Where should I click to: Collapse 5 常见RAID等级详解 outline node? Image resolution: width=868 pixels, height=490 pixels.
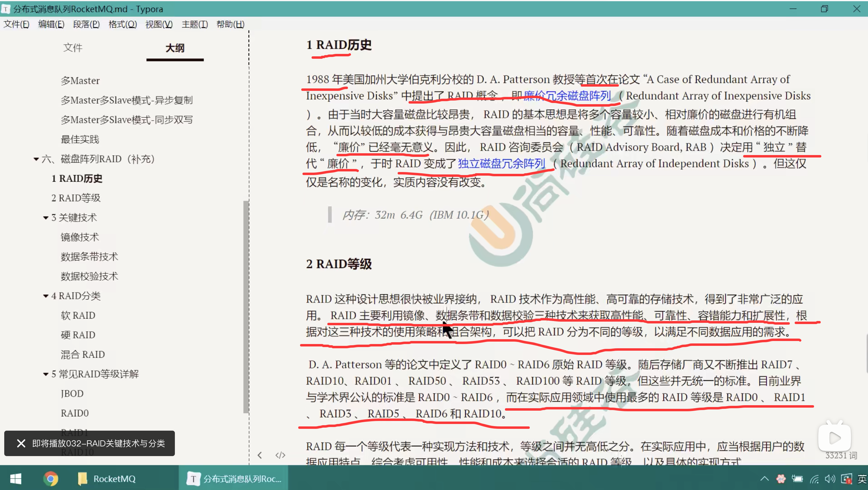click(x=46, y=374)
